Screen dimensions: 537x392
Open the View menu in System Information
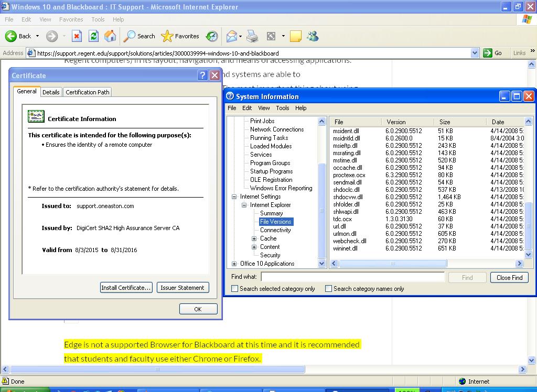coord(264,108)
